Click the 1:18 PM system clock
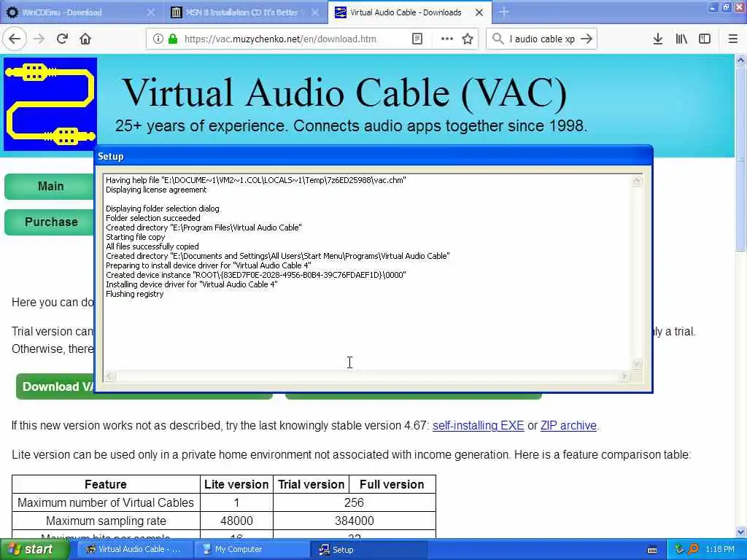Viewport: 747px width, 560px height. click(720, 550)
